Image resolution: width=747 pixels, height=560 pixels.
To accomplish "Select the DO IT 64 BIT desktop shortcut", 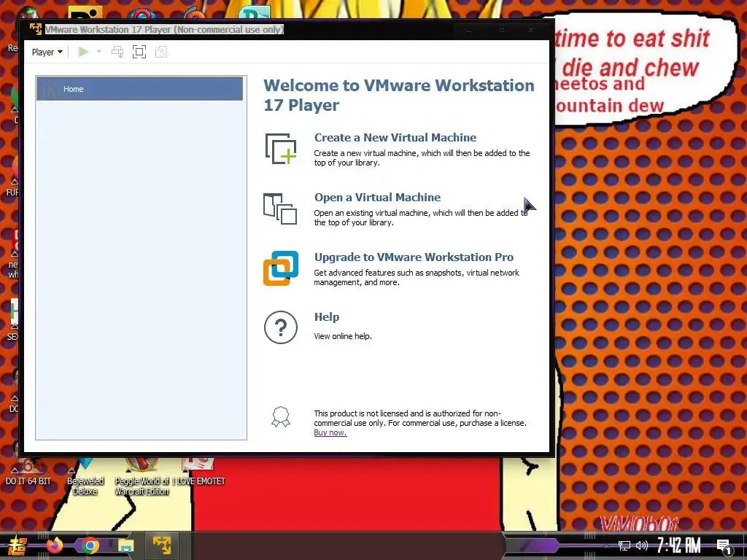I will click(28, 472).
